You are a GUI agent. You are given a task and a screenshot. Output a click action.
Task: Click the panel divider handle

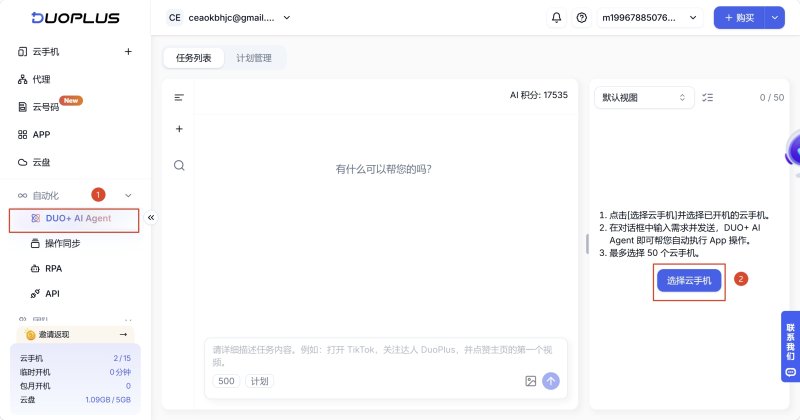pos(587,244)
